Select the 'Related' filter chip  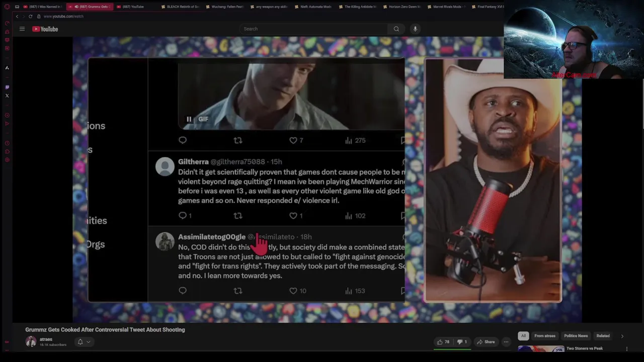coord(603,336)
